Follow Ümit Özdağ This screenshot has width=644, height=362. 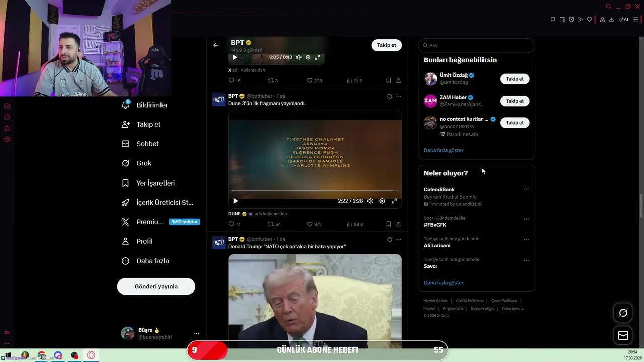click(515, 79)
